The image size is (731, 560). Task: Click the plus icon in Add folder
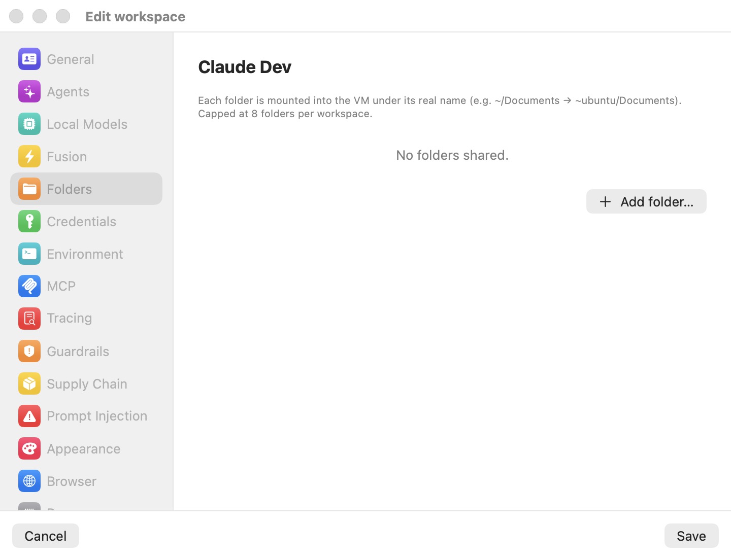(605, 202)
